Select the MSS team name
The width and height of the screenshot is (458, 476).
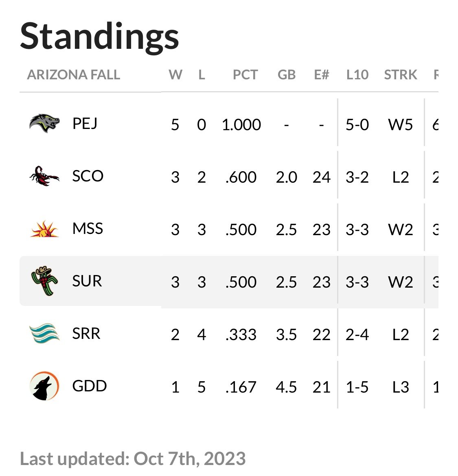(88, 229)
